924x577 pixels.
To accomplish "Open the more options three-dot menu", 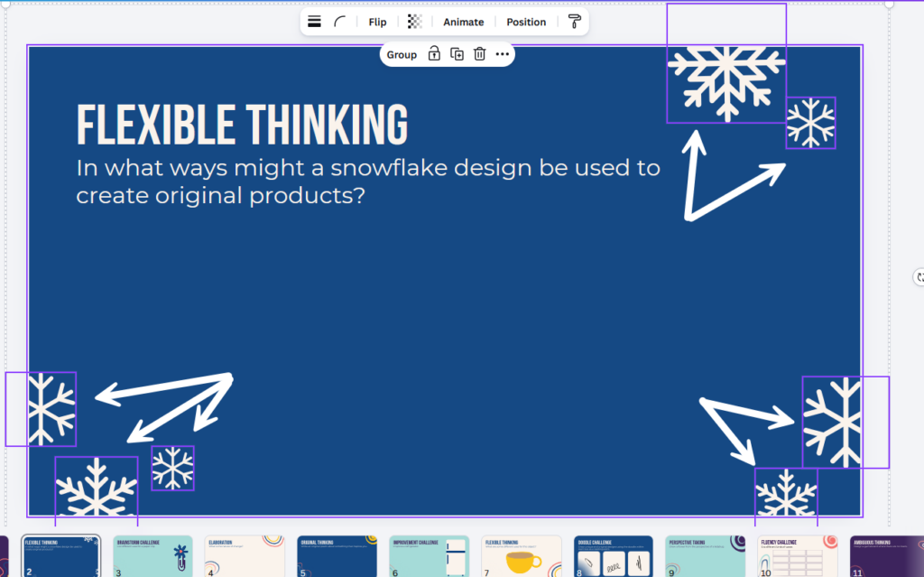I will tap(503, 54).
